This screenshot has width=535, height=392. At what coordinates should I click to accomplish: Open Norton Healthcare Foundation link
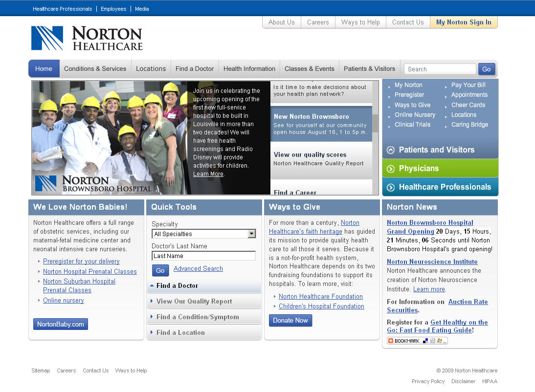pyautogui.click(x=321, y=297)
